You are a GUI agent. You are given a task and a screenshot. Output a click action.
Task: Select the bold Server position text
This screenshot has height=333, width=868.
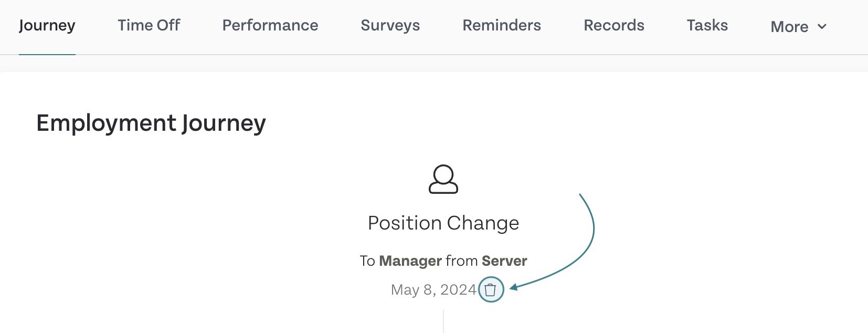pyautogui.click(x=504, y=261)
